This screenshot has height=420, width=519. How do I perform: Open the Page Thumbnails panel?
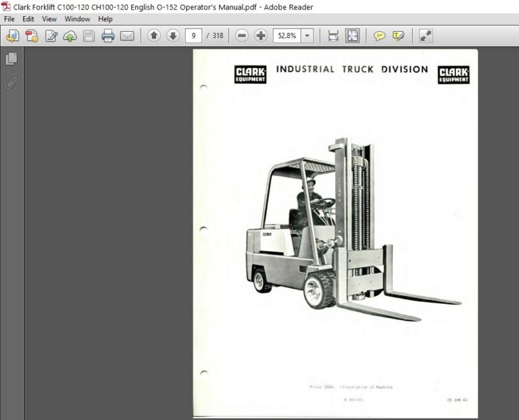coord(11,59)
